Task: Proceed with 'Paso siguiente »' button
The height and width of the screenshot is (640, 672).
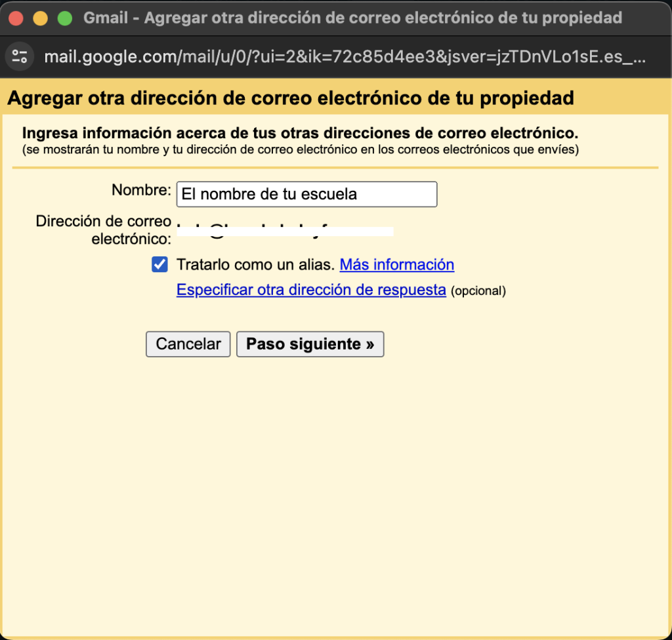Action: point(310,344)
